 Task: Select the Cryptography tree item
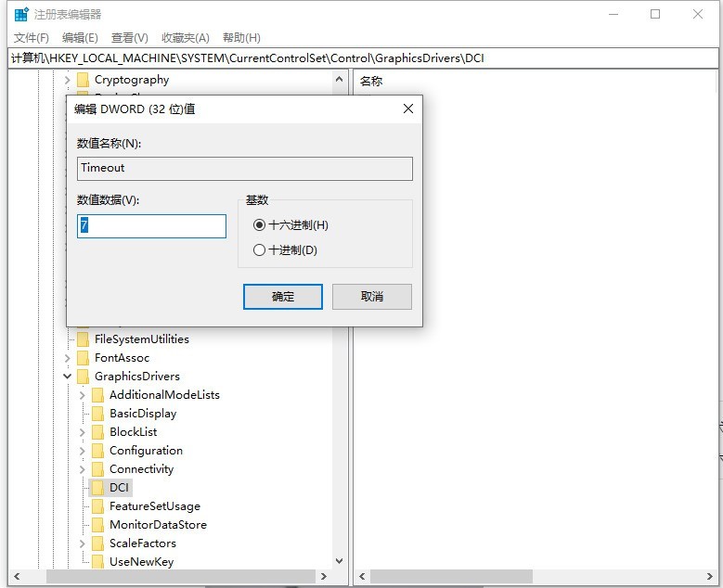132,80
